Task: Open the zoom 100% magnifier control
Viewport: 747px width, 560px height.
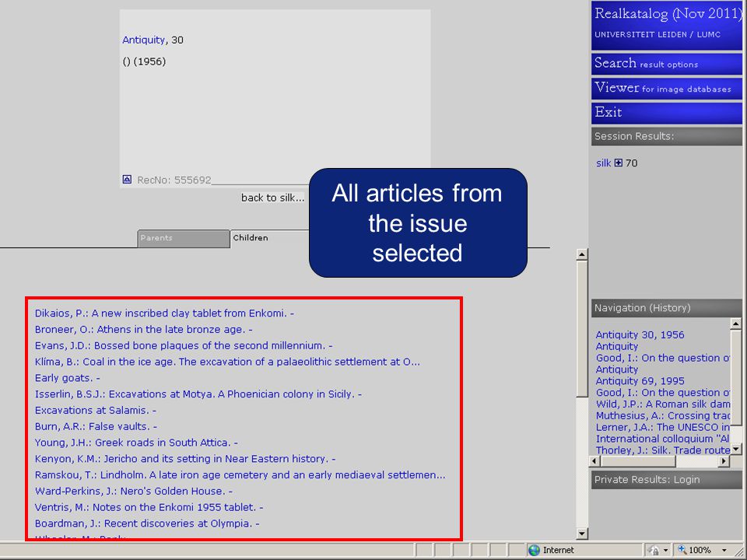Action: tap(682, 550)
